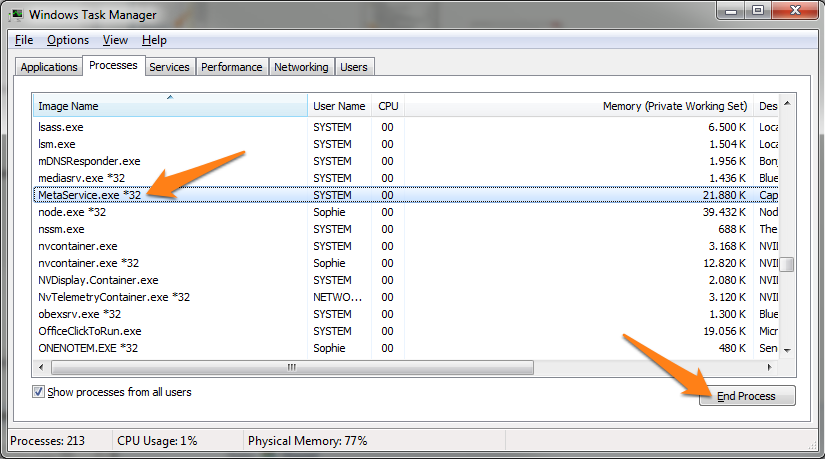
Task: Sort by User Name column header
Action: pos(339,106)
